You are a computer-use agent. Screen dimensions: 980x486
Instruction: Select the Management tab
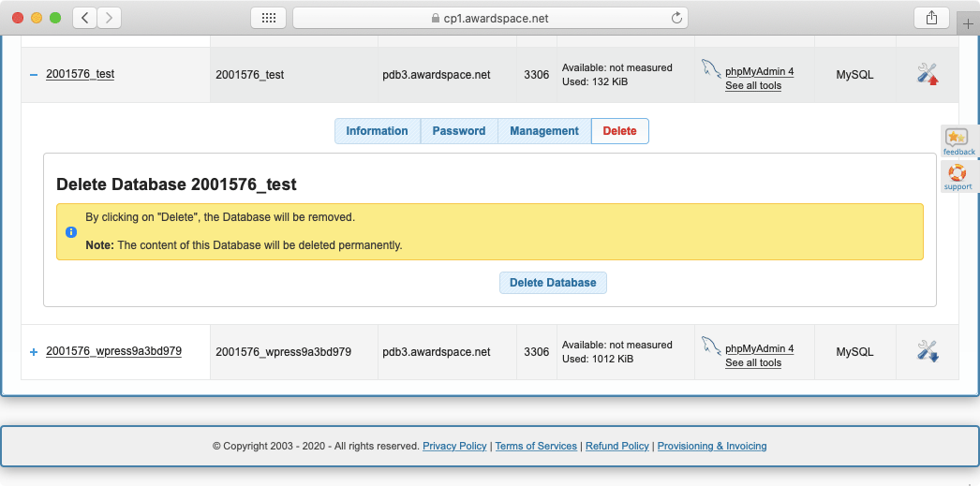point(543,131)
